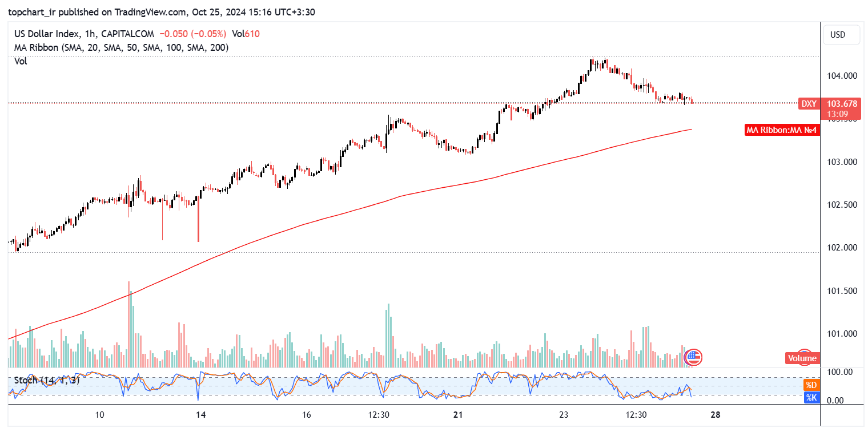Image resolution: width=868 pixels, height=428 pixels.
Task: Click the MA Ribbon indicator legend
Action: 121,47
